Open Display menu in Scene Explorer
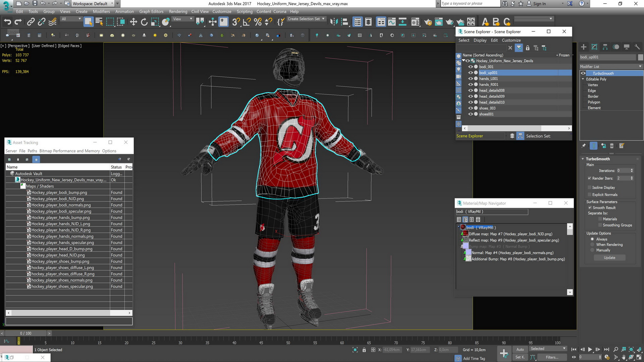The image size is (644, 362). tap(480, 40)
